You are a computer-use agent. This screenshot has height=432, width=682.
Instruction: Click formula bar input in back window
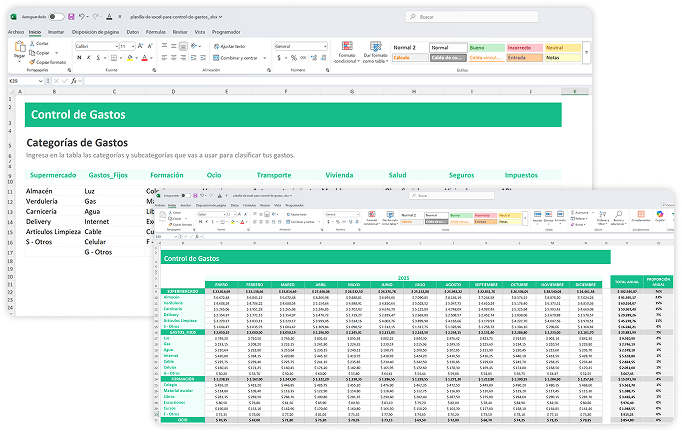(338, 81)
